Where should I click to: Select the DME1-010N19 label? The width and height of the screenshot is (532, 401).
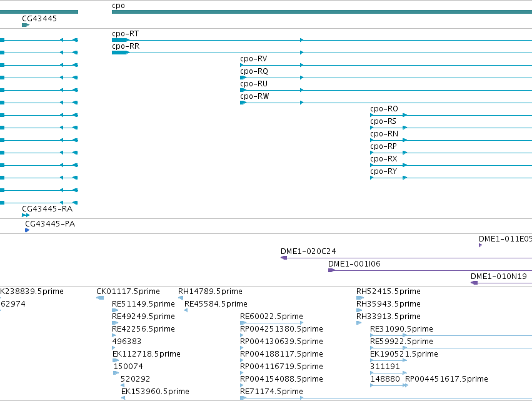point(499,277)
